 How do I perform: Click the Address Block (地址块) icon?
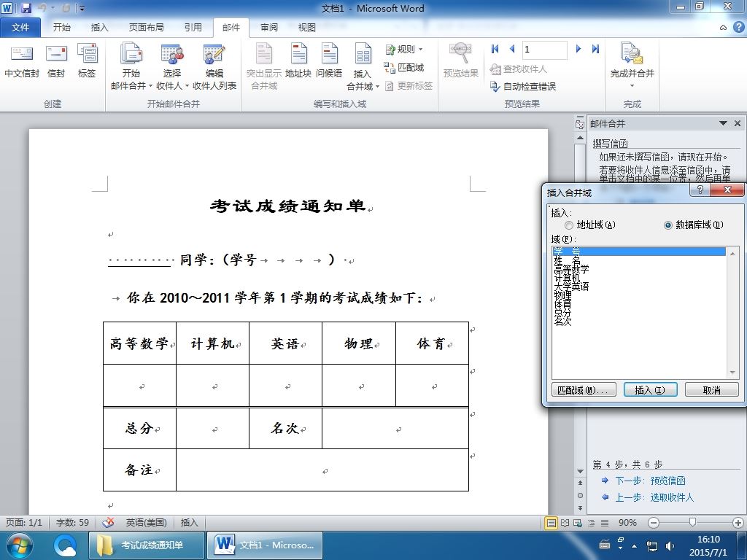point(298,61)
